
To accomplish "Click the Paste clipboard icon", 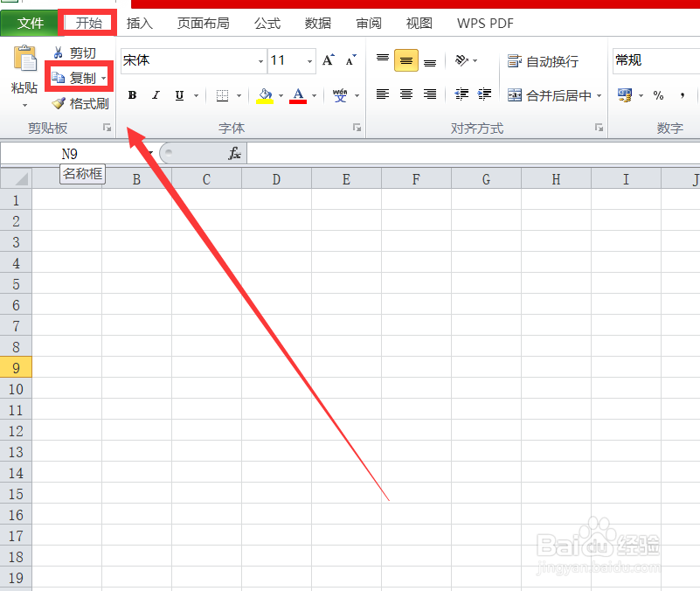I will [x=25, y=59].
